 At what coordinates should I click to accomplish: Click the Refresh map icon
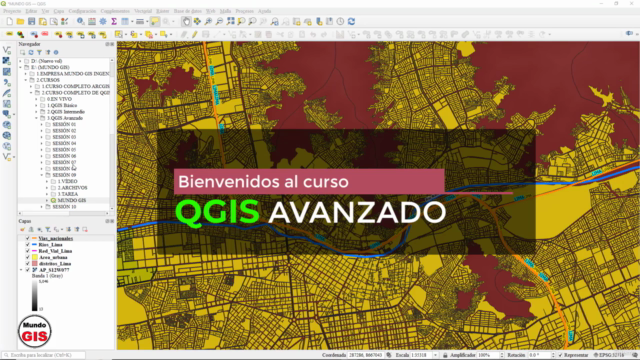[351, 22]
